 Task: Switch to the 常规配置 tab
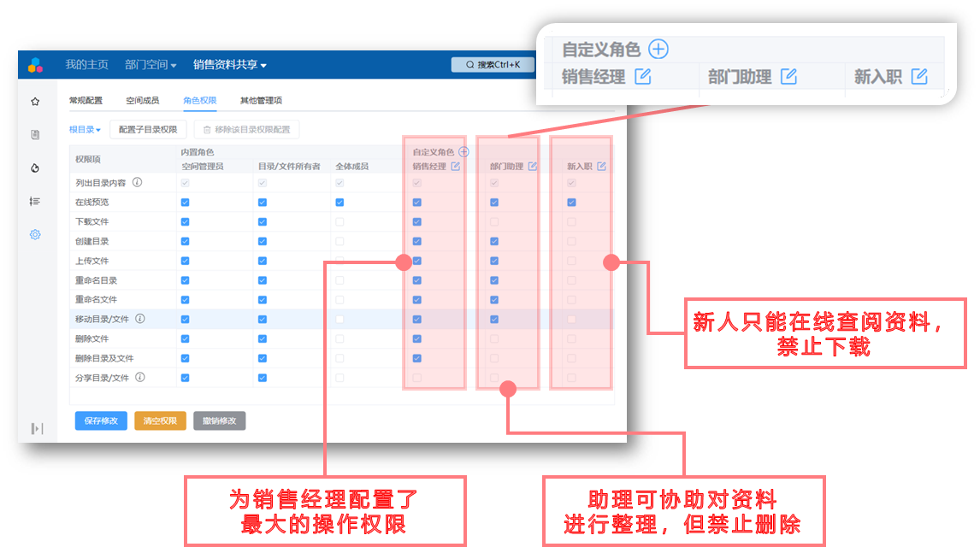tap(86, 101)
